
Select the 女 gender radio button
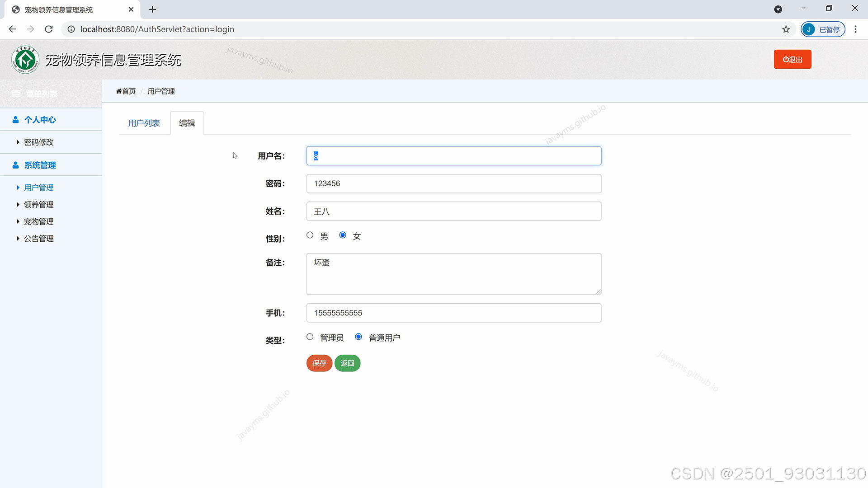pos(343,235)
